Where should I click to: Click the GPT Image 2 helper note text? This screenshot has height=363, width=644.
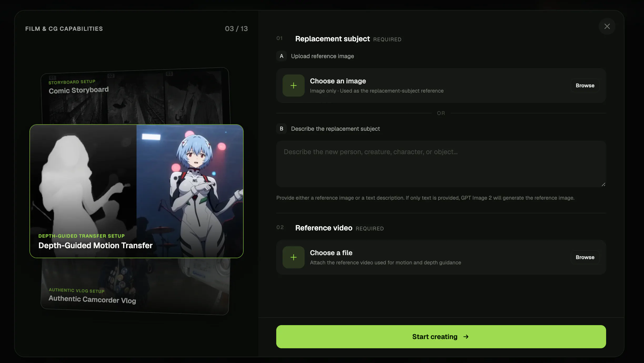coord(425,198)
